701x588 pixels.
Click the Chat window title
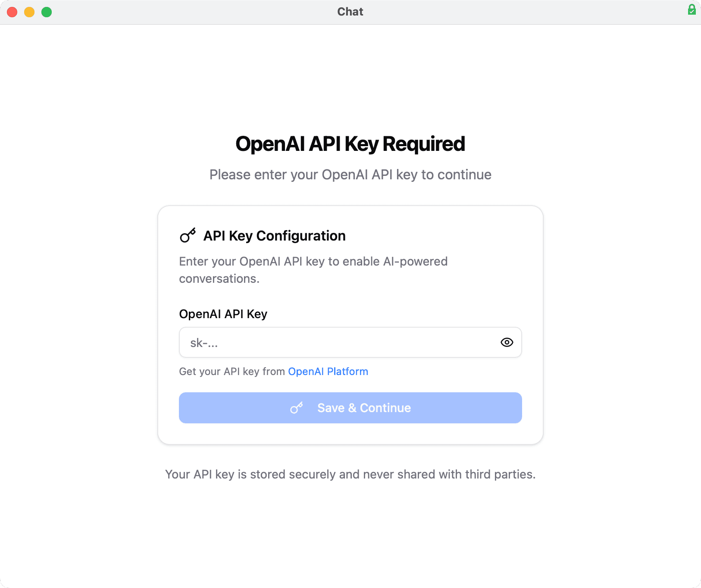pyautogui.click(x=350, y=12)
